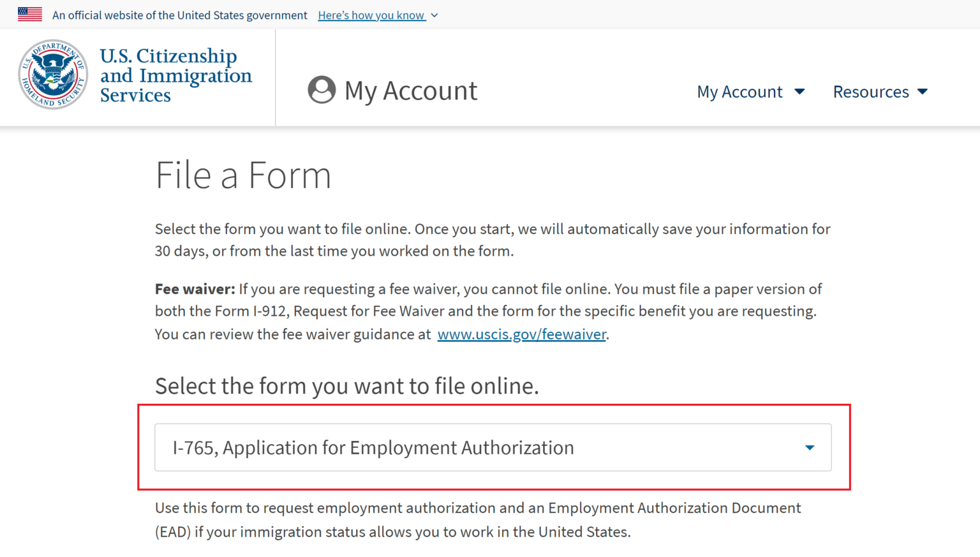
Task: Click the US flag icon in banner
Action: point(30,15)
